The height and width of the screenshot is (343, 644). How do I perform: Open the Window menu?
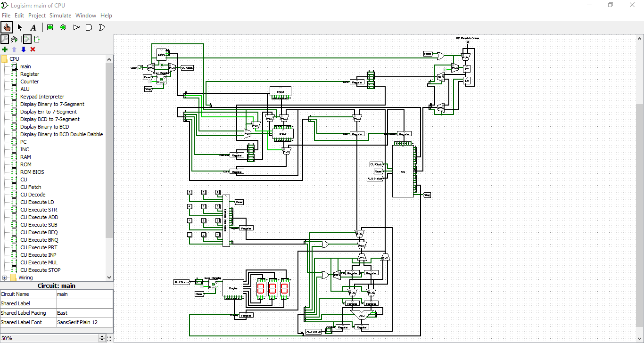pyautogui.click(x=86, y=16)
